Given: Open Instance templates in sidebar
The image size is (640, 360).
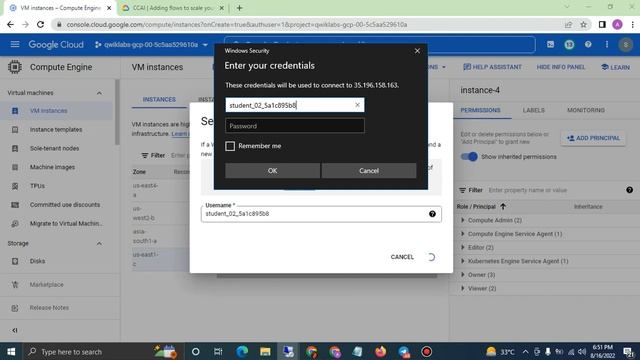Looking at the screenshot, I should pyautogui.click(x=56, y=129).
